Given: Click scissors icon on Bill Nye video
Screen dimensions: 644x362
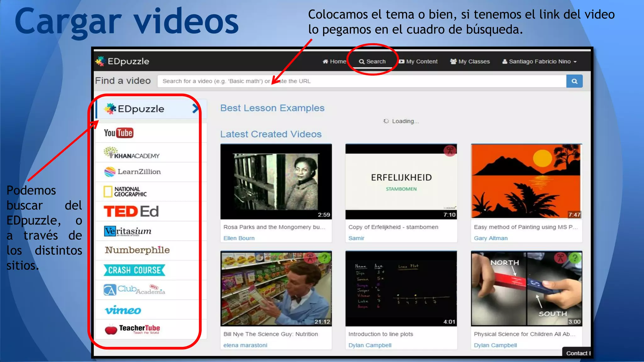Looking at the screenshot, I should click(x=310, y=258).
